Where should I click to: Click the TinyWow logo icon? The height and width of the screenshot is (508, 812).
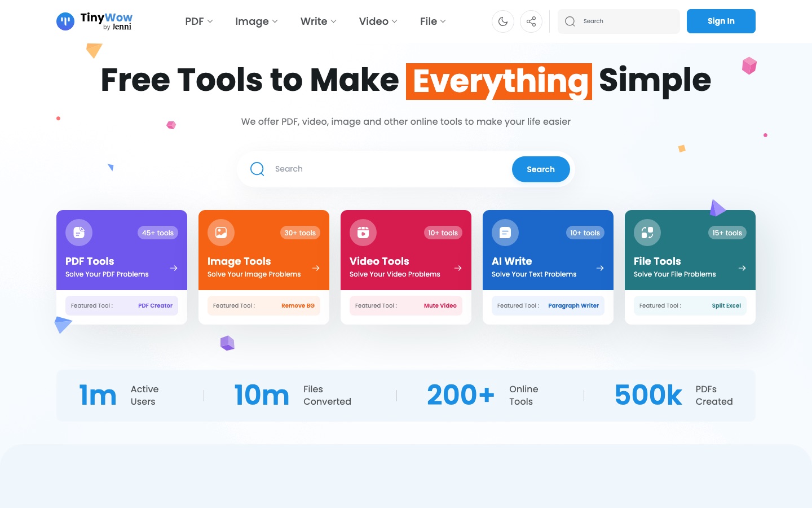(x=65, y=21)
